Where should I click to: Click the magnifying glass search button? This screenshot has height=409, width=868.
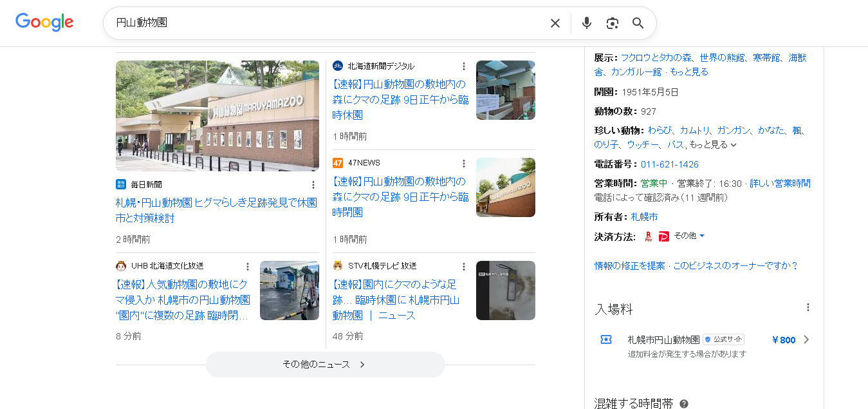pyautogui.click(x=638, y=23)
